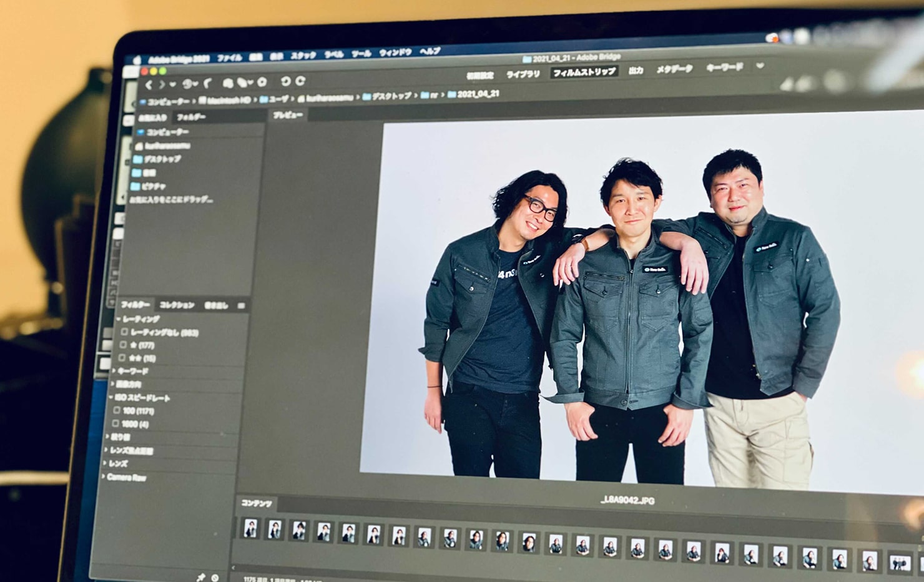The width and height of the screenshot is (924, 582).
Task: Switch to キーワード workspace
Action: (725, 67)
